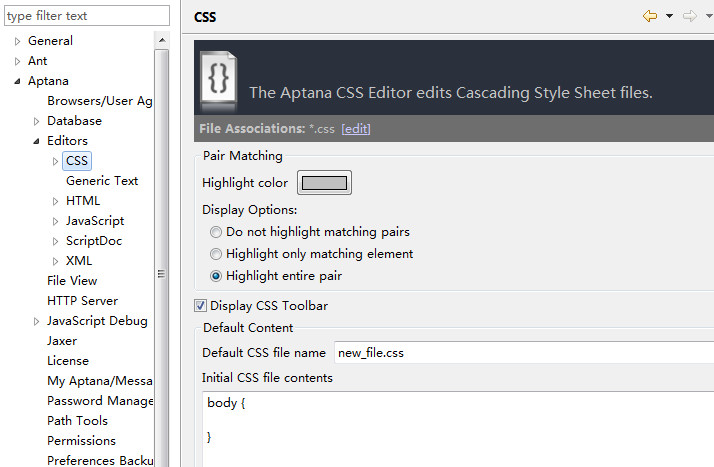Toggle the Display CSS Toolbar checkbox
Image resolution: width=714 pixels, height=467 pixels.
201,306
